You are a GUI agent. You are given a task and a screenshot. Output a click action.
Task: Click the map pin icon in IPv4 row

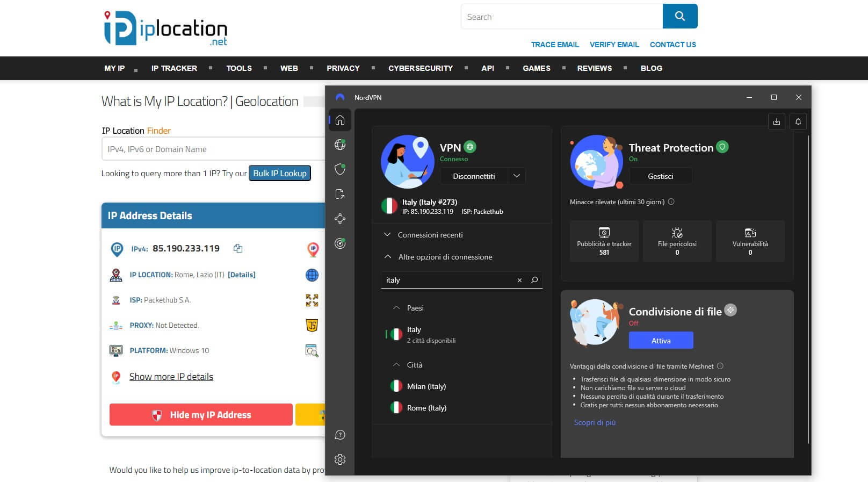[313, 249]
